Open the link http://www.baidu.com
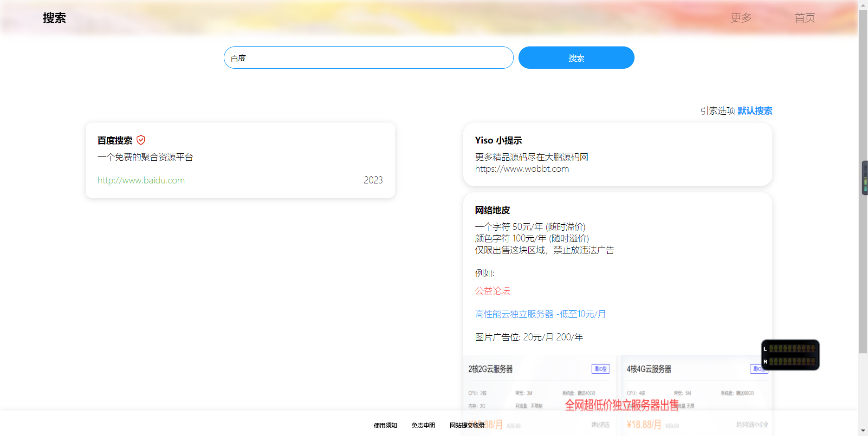This screenshot has height=436, width=868. tap(141, 180)
